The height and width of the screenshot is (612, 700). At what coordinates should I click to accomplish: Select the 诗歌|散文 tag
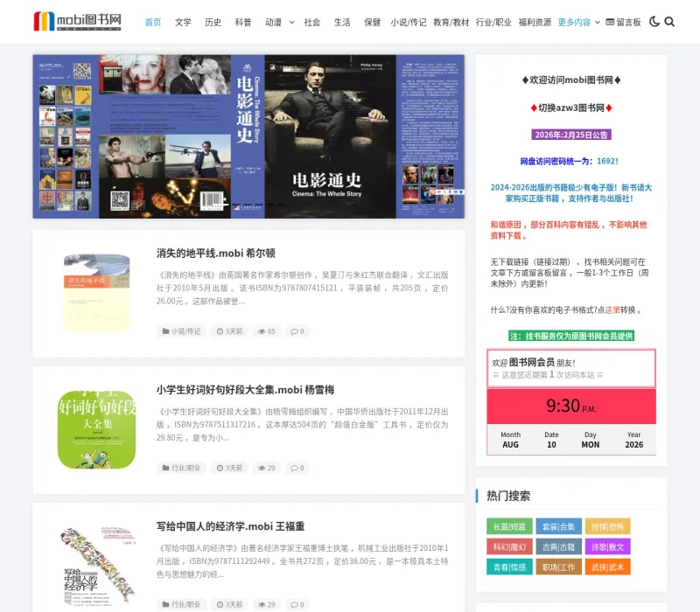607,547
